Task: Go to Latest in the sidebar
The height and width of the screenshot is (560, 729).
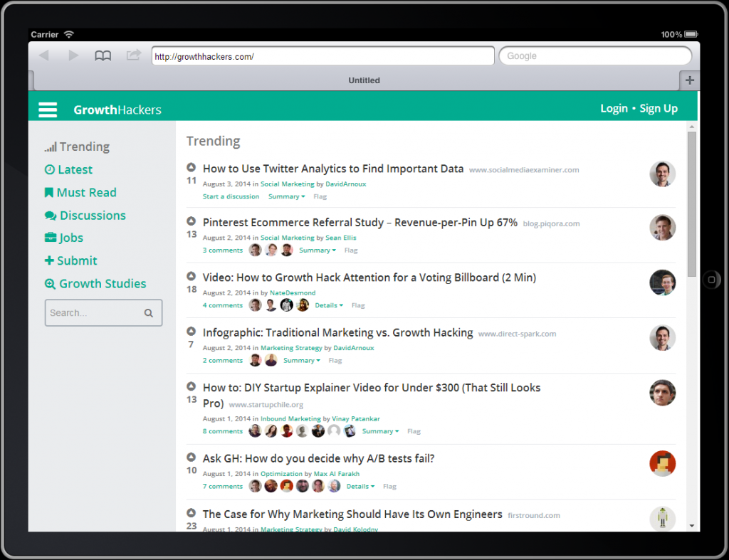Action: (x=68, y=169)
